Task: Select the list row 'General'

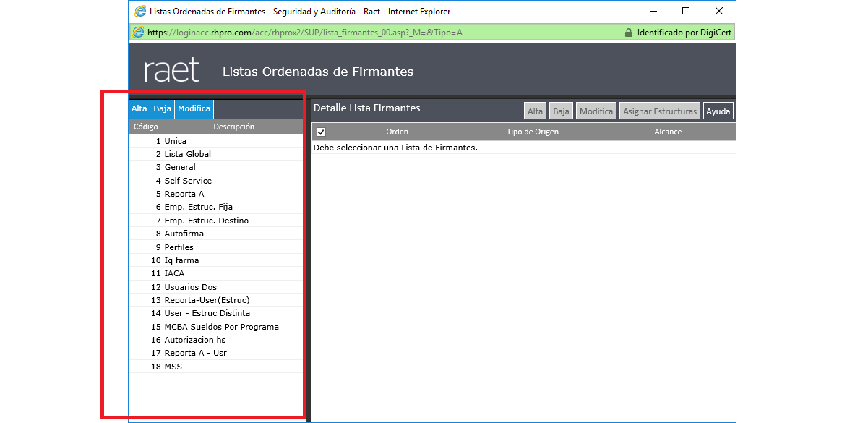Action: [216, 167]
